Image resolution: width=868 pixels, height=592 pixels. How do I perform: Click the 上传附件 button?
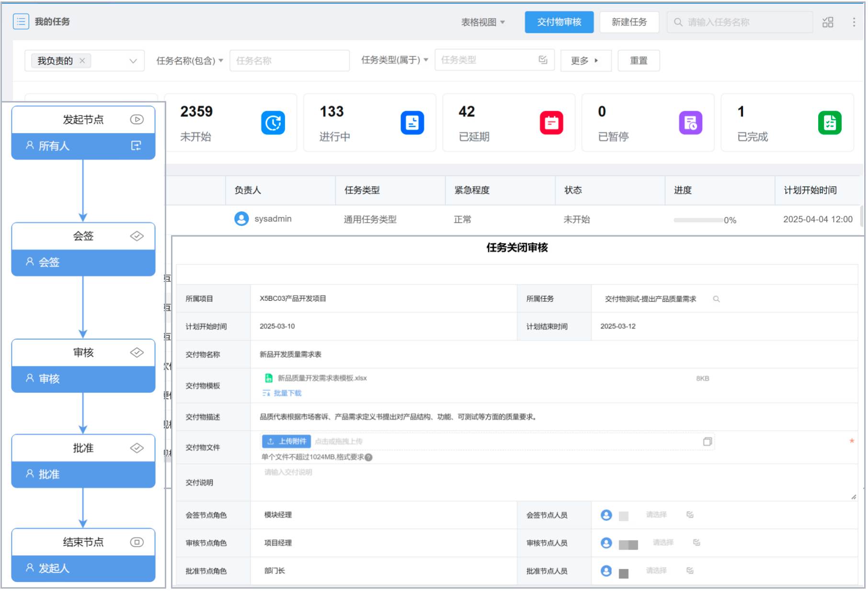click(x=286, y=442)
